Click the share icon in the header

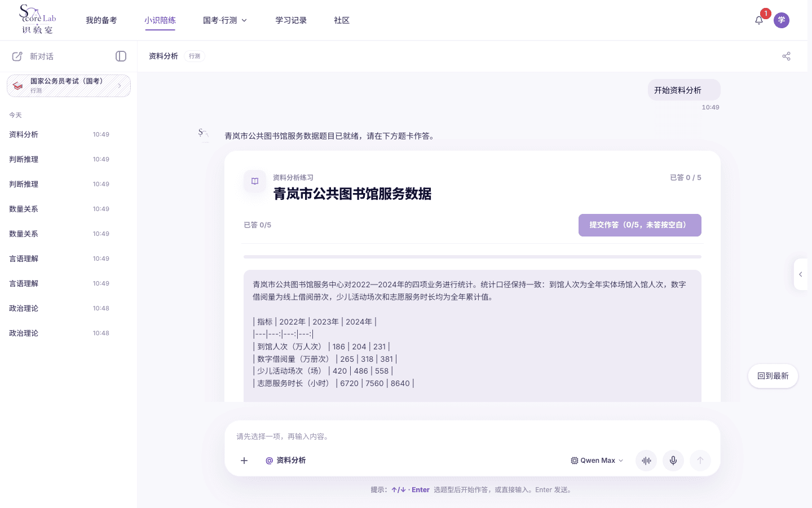click(786, 56)
